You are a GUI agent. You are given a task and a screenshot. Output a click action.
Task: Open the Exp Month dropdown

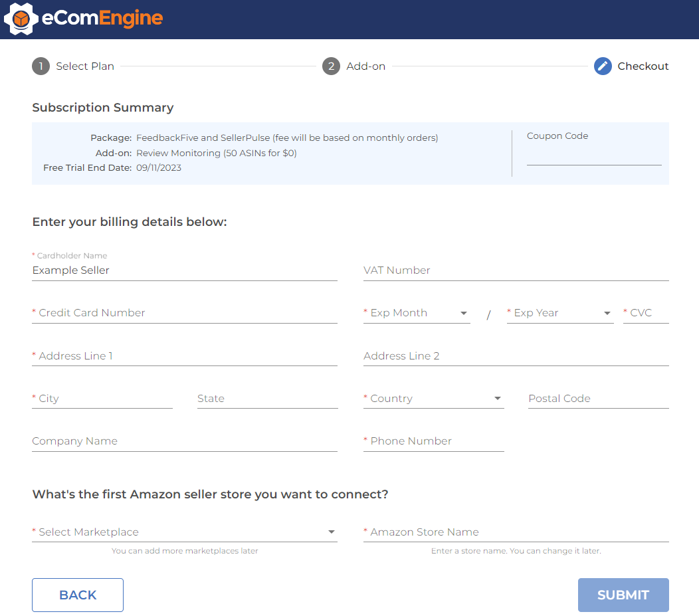417,313
